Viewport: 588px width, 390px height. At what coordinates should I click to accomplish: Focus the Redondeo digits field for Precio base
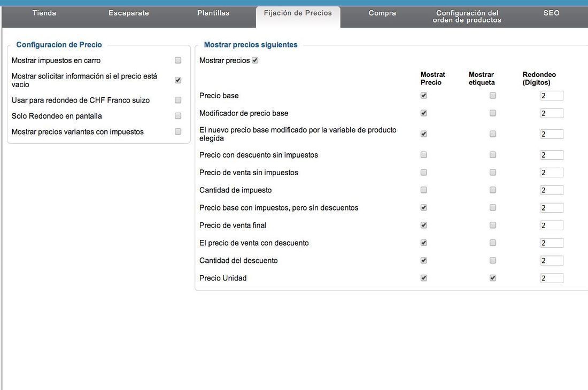point(552,96)
